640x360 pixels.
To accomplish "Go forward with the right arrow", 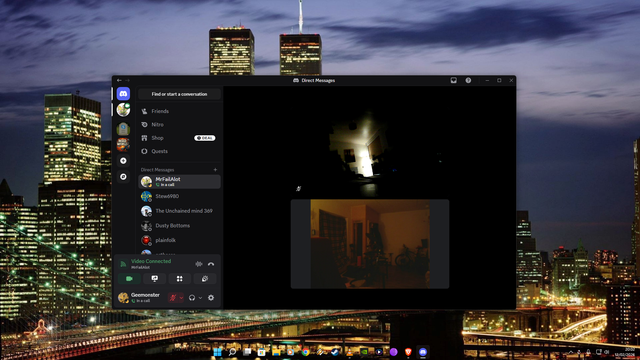I will point(127,80).
